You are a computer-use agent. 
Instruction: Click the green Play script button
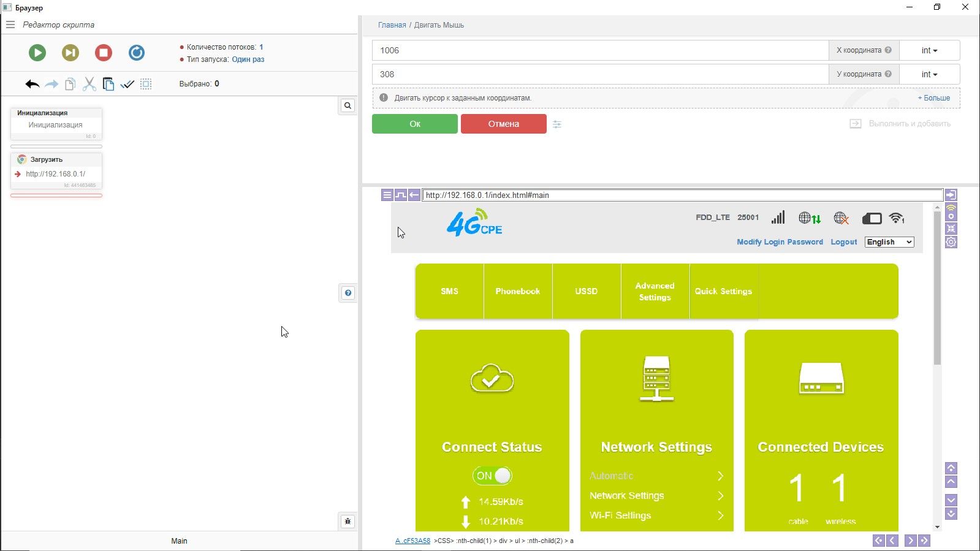click(37, 53)
